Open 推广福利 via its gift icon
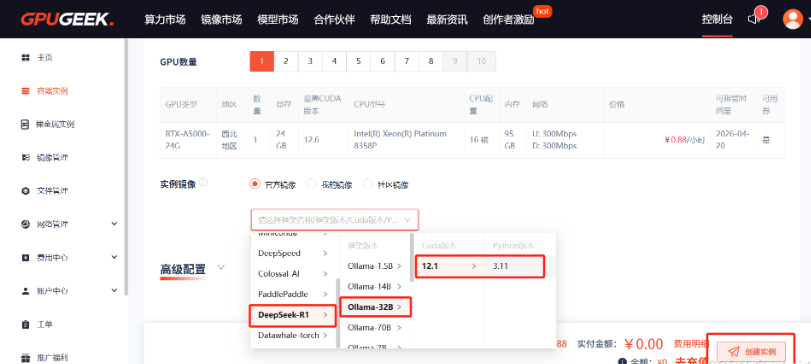 click(25, 358)
